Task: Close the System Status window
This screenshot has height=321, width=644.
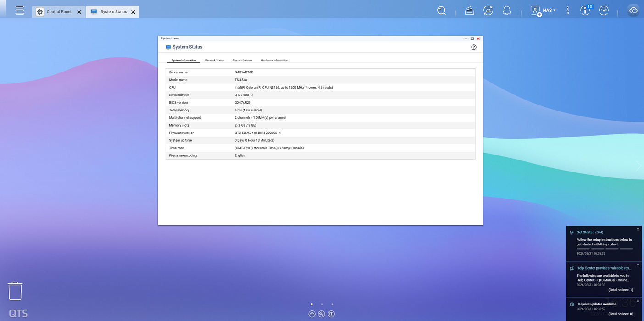Action: (x=478, y=39)
